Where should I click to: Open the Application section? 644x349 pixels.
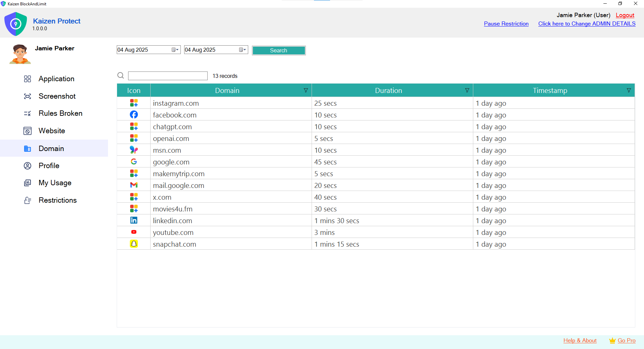click(x=56, y=79)
